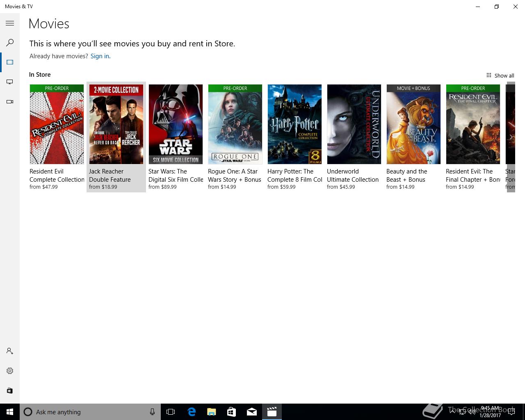The height and width of the screenshot is (420, 525).
Task: Open the search magnifier in sidebar
Action: coord(10,43)
